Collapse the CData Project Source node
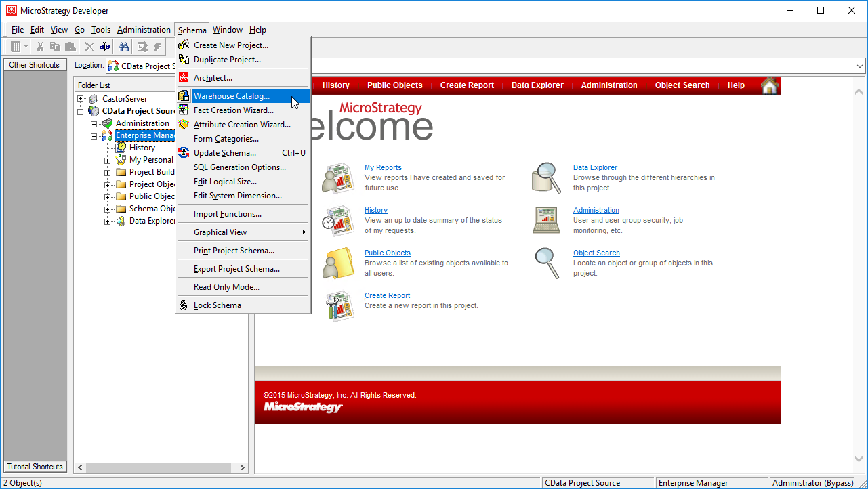 point(81,111)
